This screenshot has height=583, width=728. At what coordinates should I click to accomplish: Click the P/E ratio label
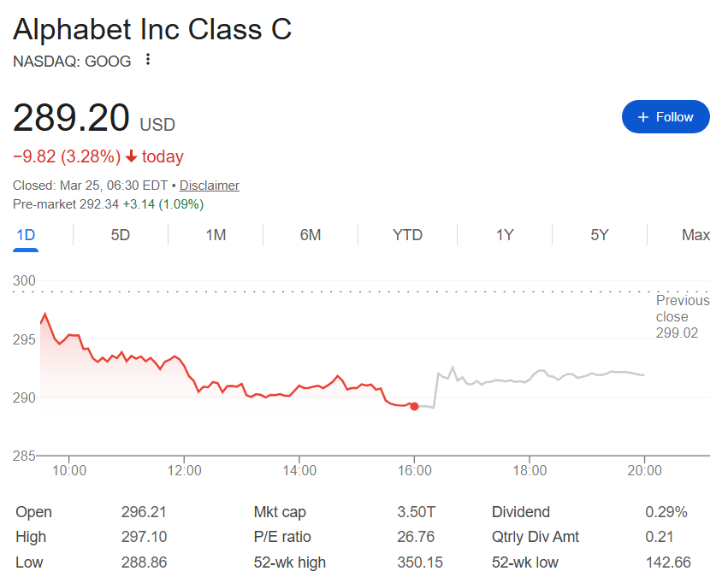pos(282,537)
